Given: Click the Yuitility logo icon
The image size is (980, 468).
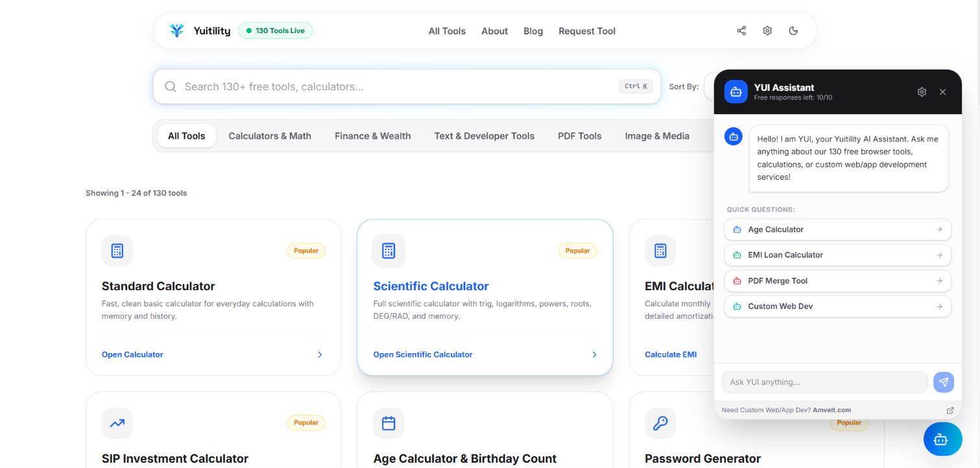Looking at the screenshot, I should 176,31.
